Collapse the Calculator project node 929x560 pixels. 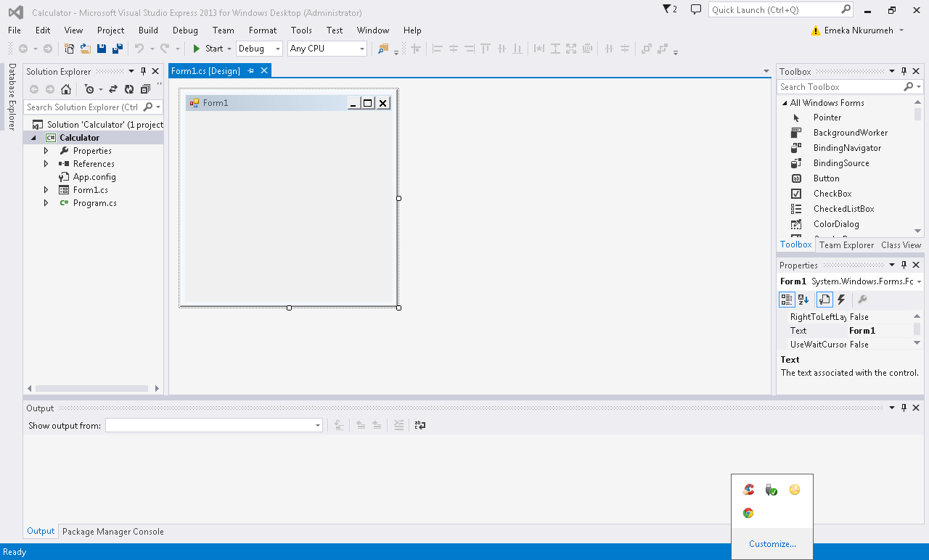[x=33, y=138]
